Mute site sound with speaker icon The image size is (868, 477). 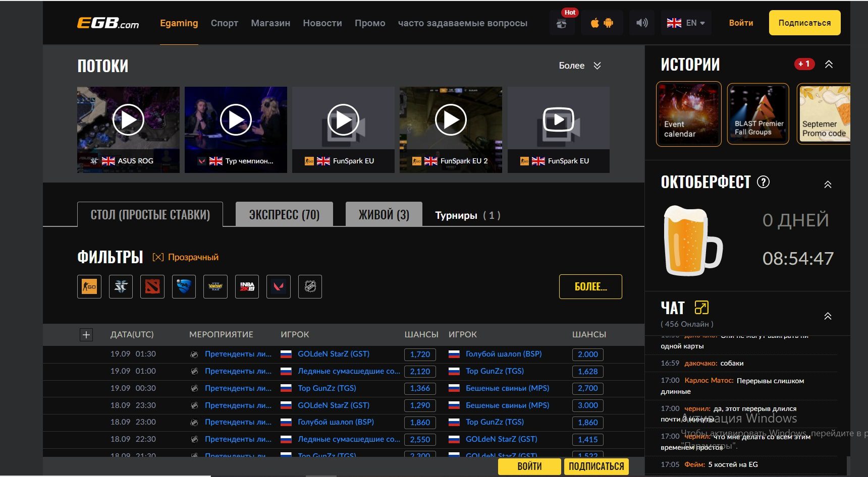point(642,23)
